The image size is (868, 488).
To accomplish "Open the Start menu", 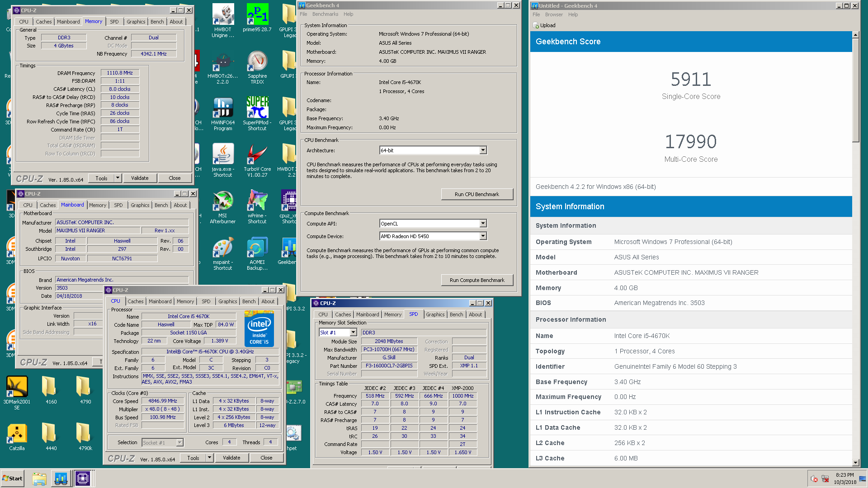I will point(13,479).
